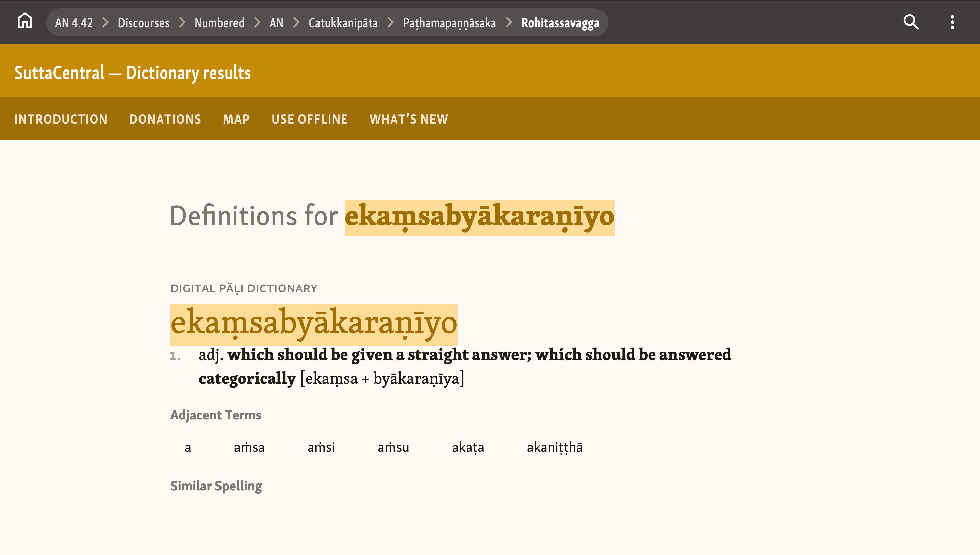
Task: Open the Map tab
Action: click(236, 119)
